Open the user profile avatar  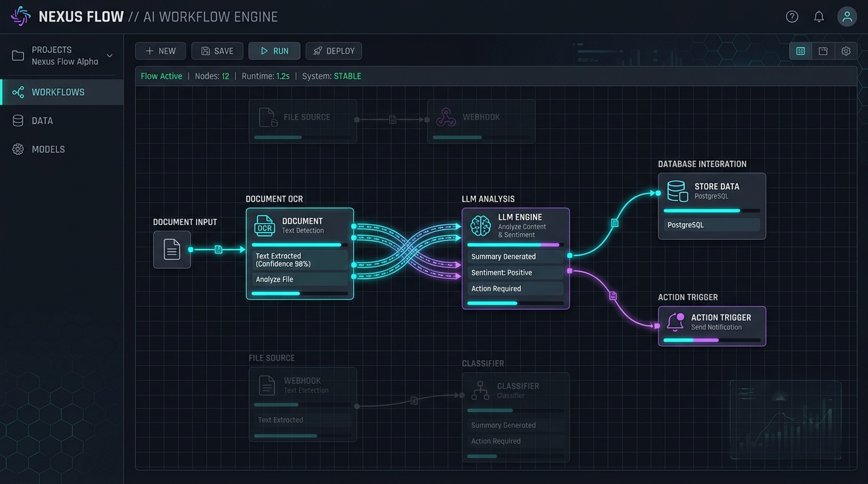847,17
